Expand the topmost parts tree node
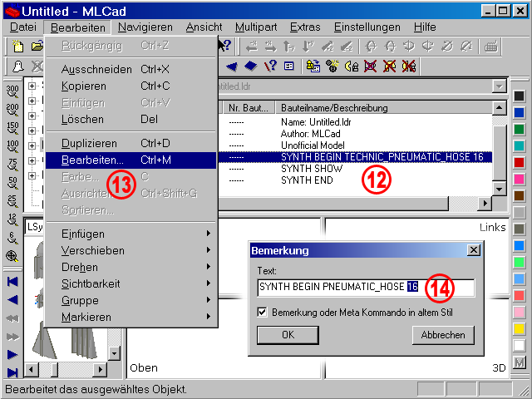 pyautogui.click(x=32, y=86)
